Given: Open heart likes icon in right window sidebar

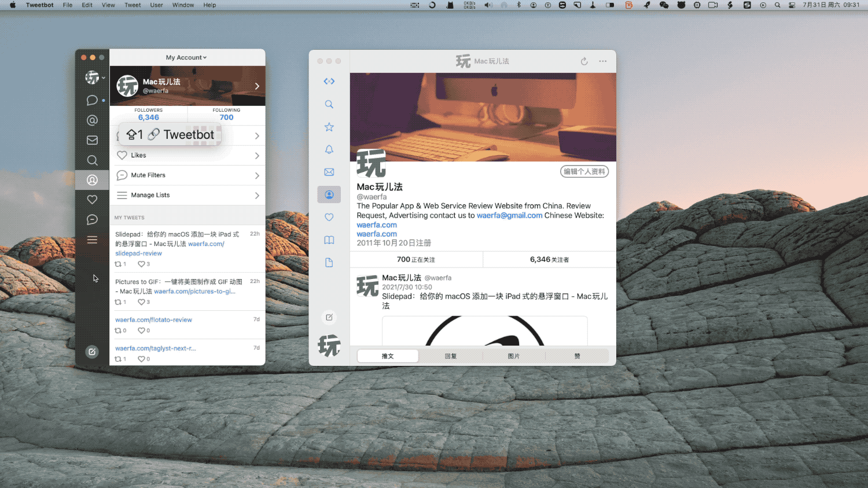Looking at the screenshot, I should click(329, 217).
